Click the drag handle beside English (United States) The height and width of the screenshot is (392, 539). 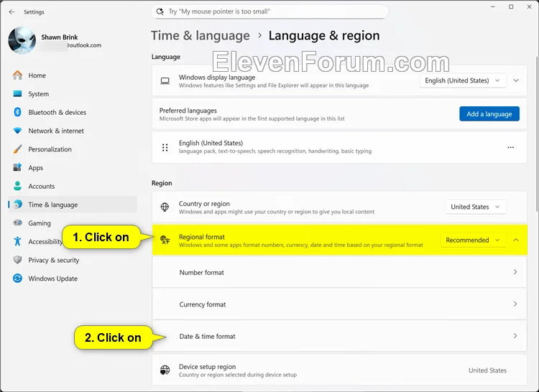coord(165,148)
